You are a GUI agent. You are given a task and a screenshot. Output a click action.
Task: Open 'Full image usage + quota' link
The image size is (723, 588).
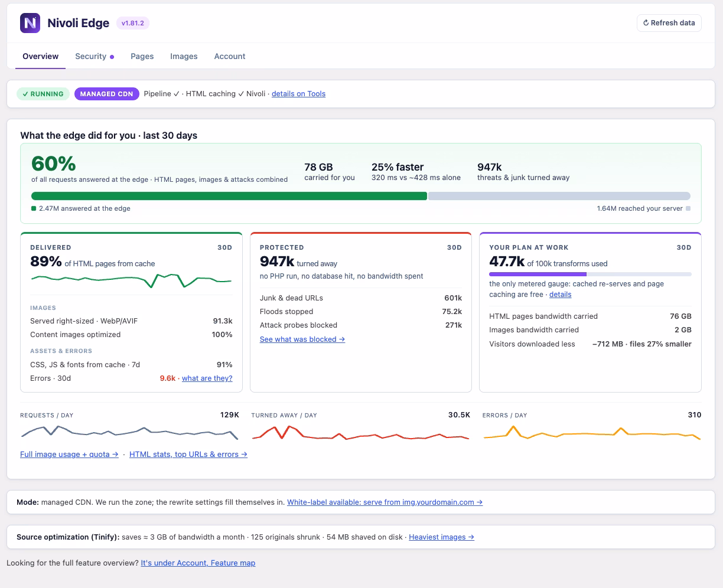(69, 455)
